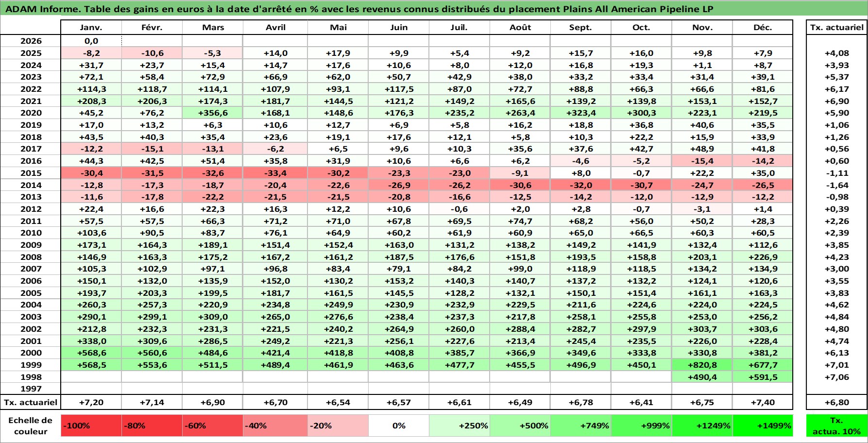Select the 'Déc.' column header
Screen dimensions: 868x443
click(763, 28)
